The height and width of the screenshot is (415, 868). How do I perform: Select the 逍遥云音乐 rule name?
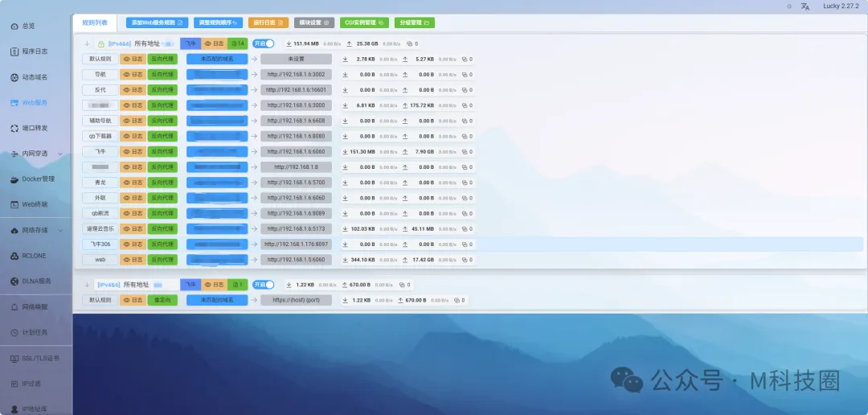tap(100, 228)
